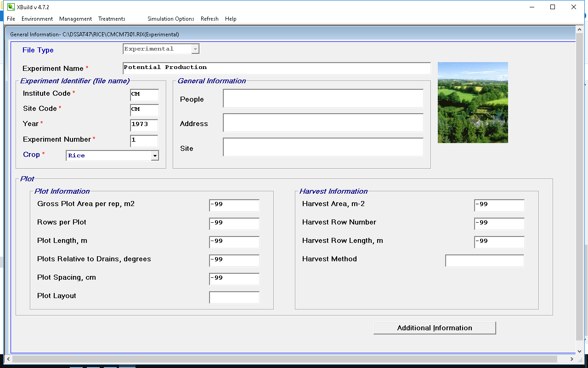
Task: Click the Harvest Method input box
Action: 484,261
